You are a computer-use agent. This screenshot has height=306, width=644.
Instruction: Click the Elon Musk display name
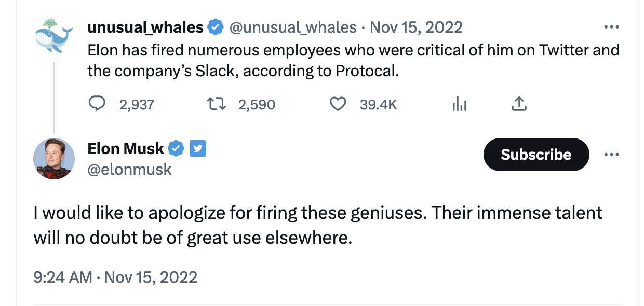(126, 149)
